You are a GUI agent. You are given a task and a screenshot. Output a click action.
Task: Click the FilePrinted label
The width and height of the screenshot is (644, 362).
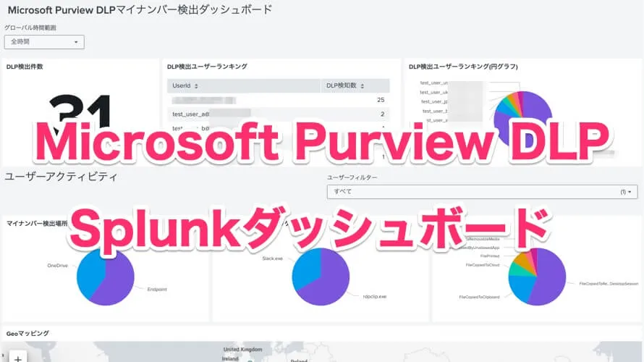point(490,256)
